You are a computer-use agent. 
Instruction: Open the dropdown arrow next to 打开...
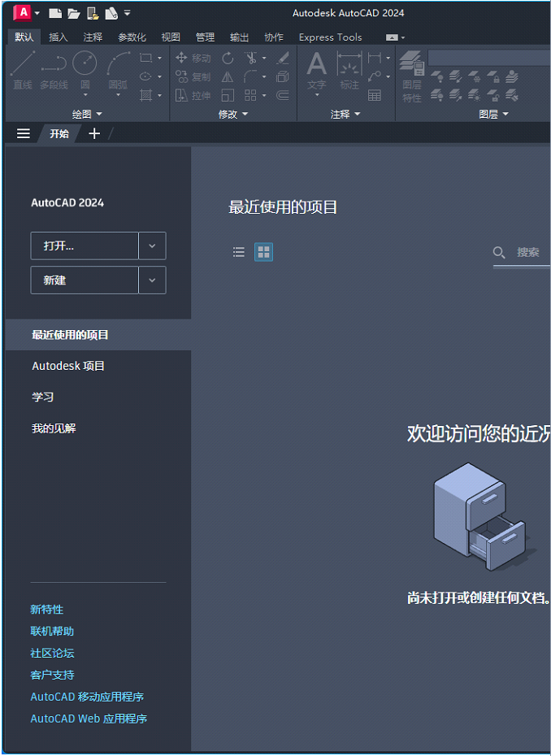click(x=152, y=245)
